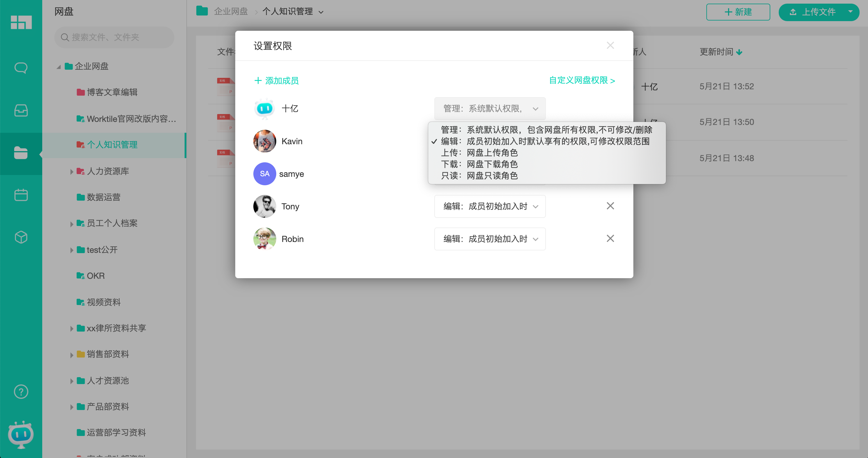
Task: Select the 只读 permission option
Action: point(480,175)
